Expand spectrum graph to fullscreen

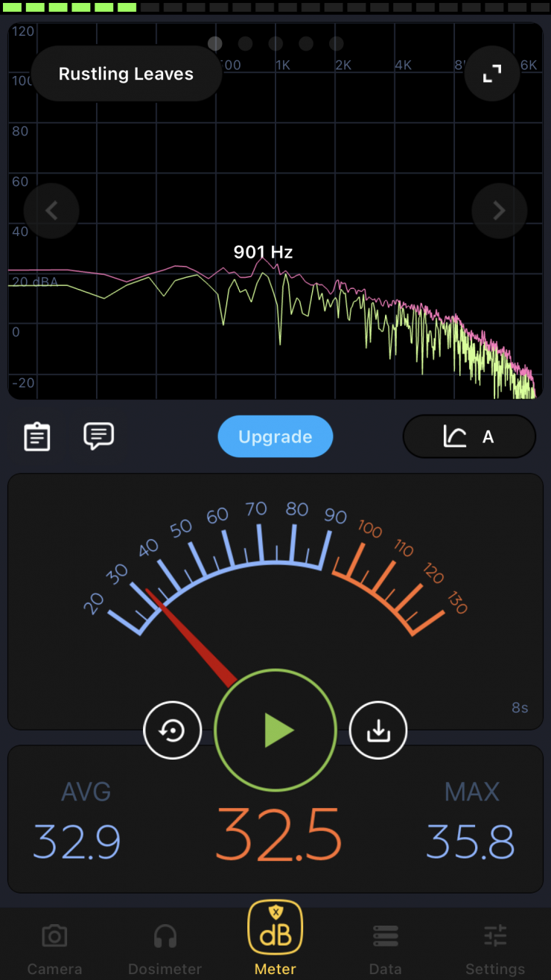point(491,74)
